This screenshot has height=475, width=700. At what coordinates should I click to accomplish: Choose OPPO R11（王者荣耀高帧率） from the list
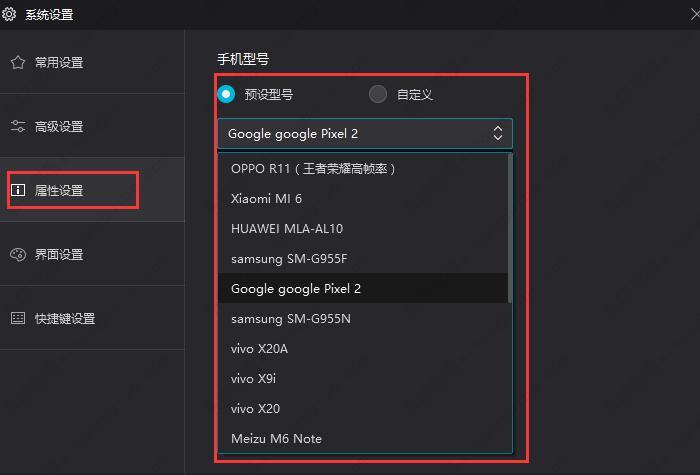click(363, 169)
